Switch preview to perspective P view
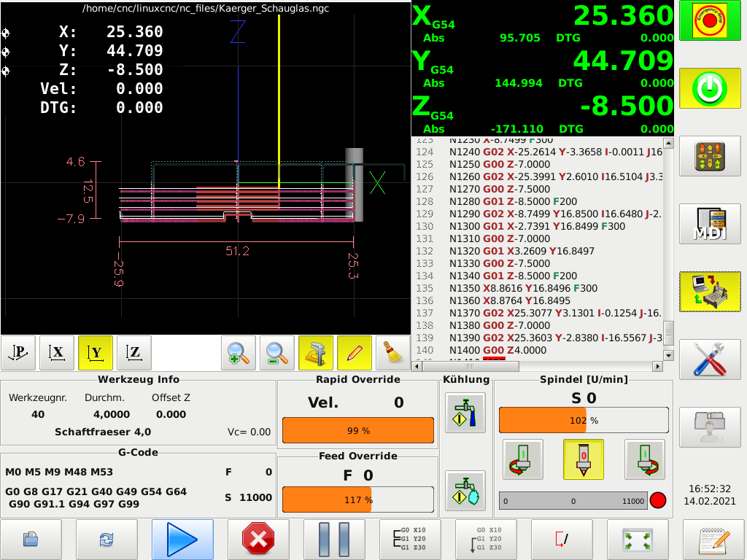The image size is (747, 560). 18,354
